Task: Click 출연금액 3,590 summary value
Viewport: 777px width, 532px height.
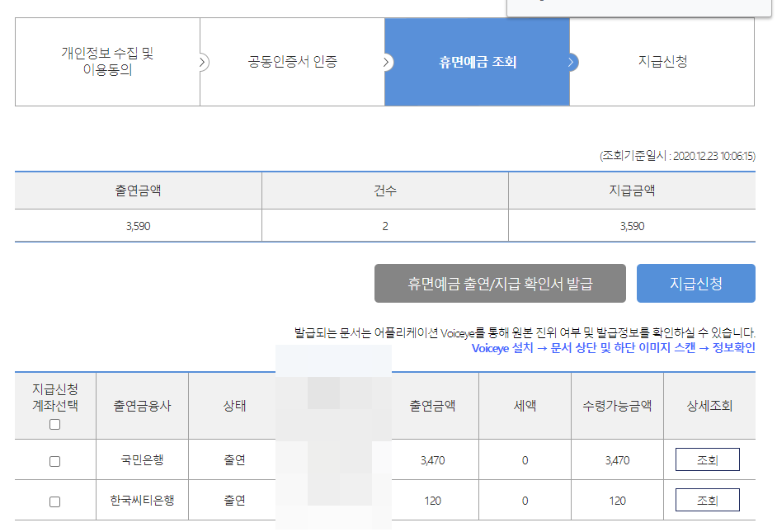Action: pos(139,226)
